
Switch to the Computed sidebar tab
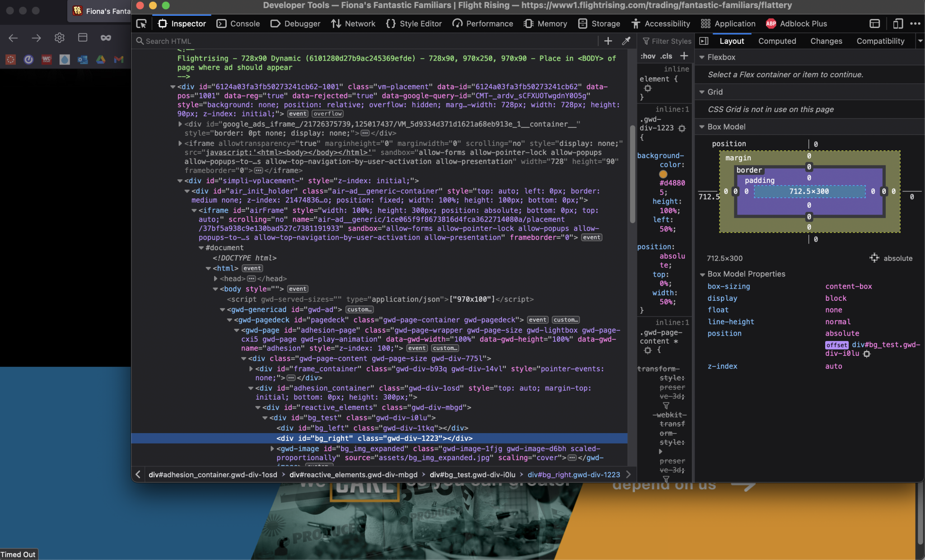pos(777,41)
